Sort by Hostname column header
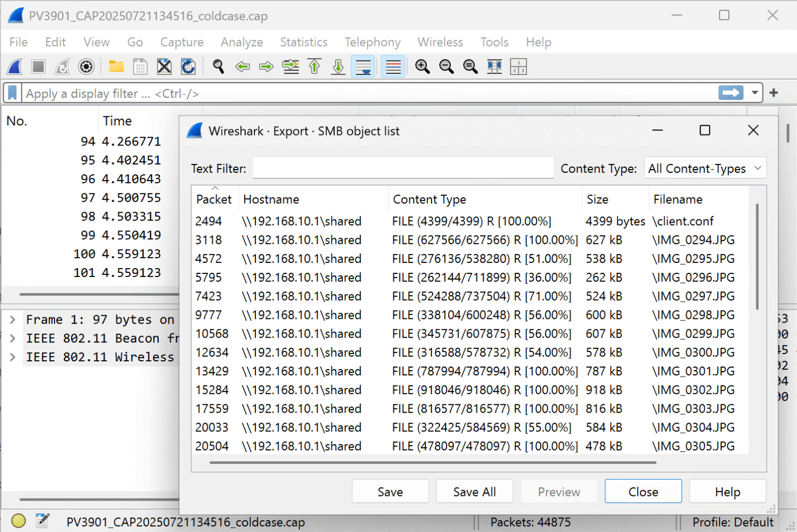The height and width of the screenshot is (532, 797). (314, 199)
